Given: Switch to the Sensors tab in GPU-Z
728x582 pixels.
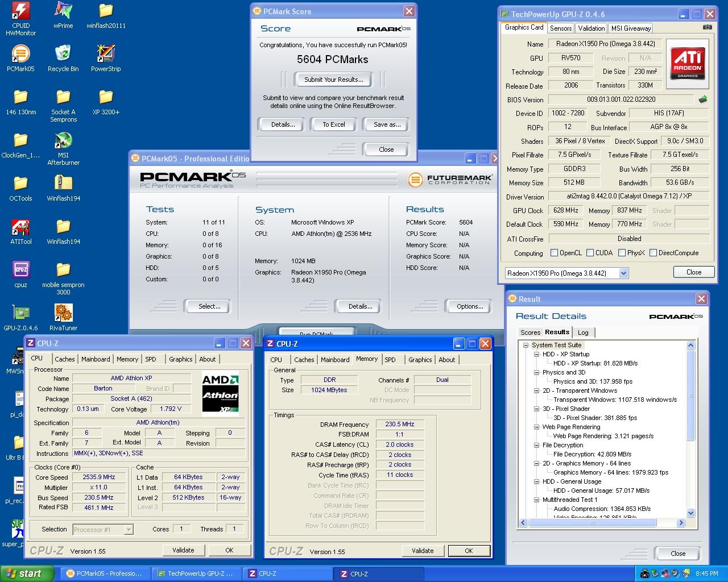Looking at the screenshot, I should 561,28.
